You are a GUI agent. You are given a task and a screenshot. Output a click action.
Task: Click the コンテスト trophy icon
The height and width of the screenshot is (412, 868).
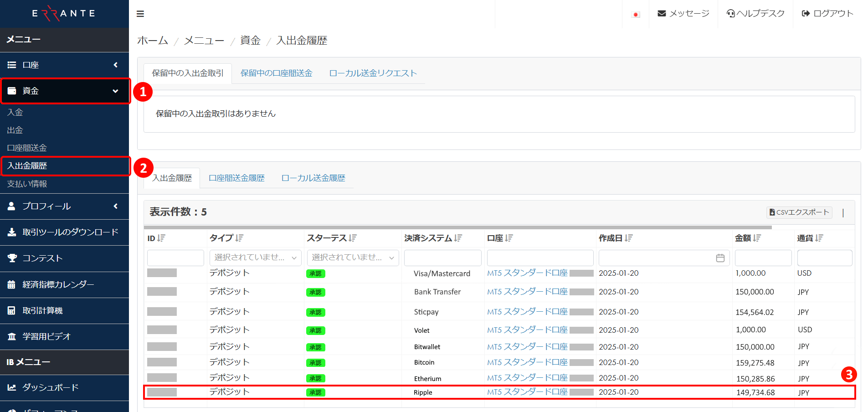pos(12,258)
